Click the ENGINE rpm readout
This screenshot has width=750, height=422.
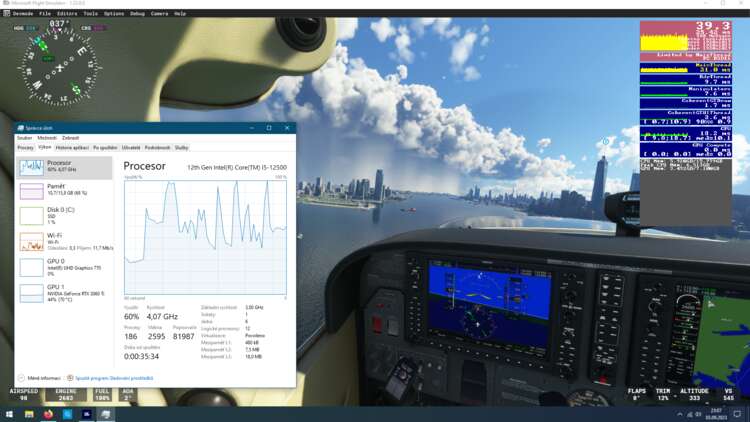(66, 394)
